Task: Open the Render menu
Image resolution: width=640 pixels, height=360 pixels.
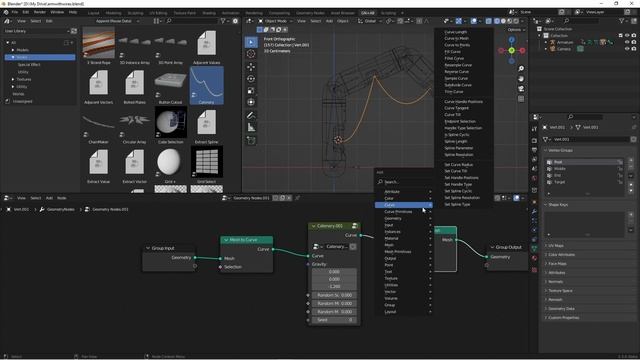Action: click(40, 12)
